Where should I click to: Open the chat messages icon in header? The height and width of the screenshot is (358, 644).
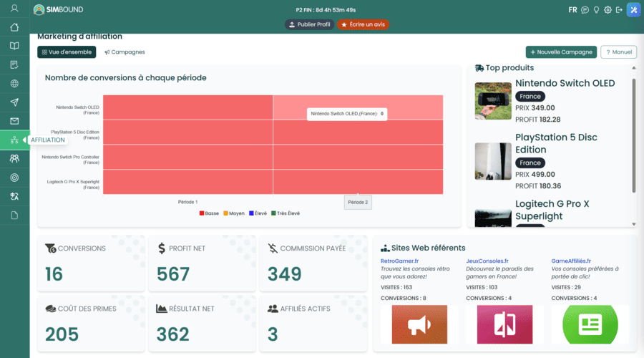[x=585, y=10]
